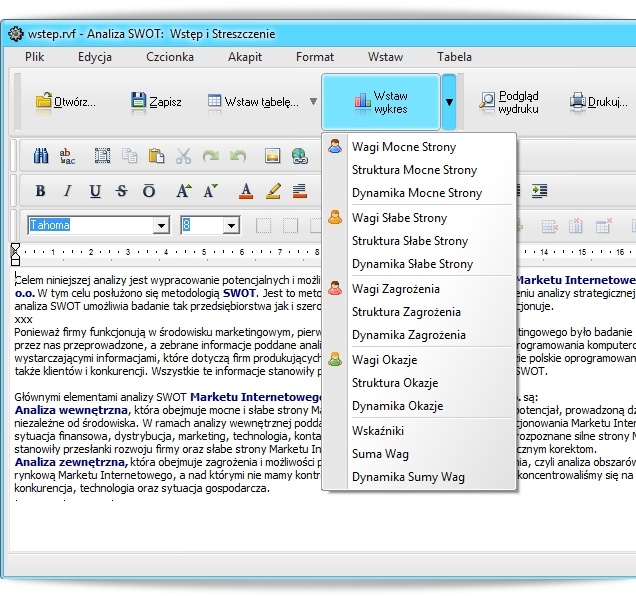
Task: Expand the Wstaw tabelę dropdown arrow
Action: [313, 101]
